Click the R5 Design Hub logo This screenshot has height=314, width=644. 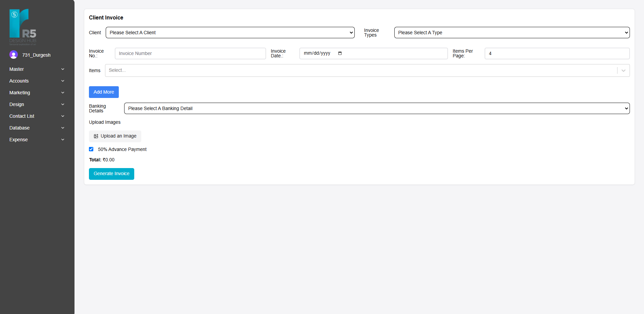(23, 27)
